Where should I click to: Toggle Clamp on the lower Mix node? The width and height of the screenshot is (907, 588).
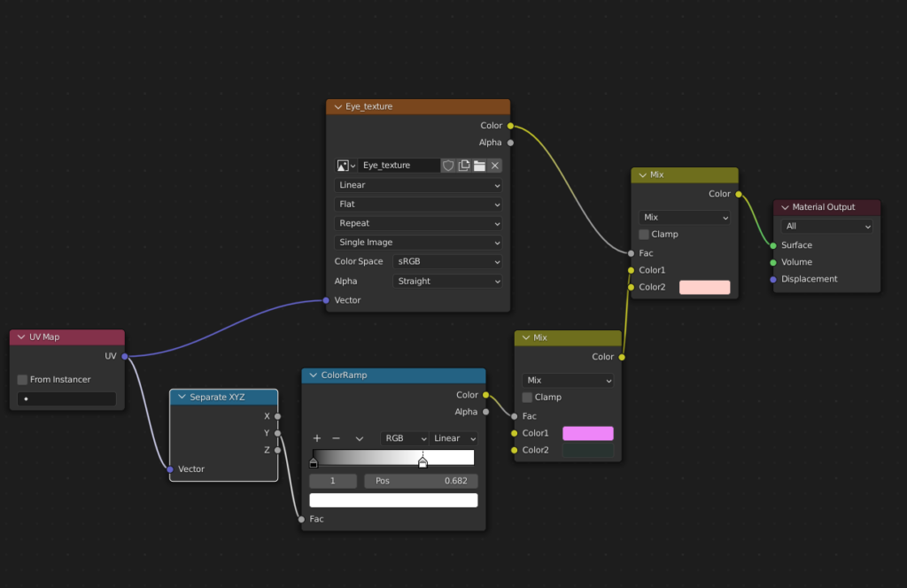click(x=527, y=398)
